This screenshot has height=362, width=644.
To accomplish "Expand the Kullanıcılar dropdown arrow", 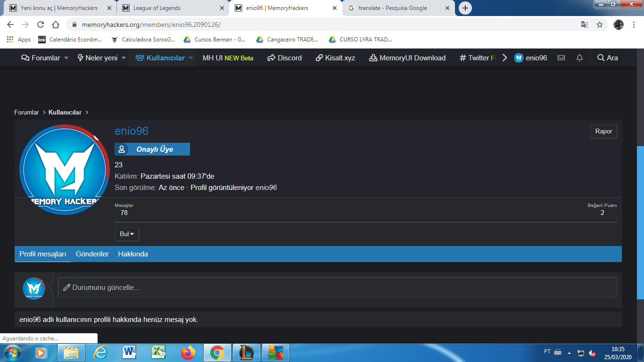I will click(191, 58).
